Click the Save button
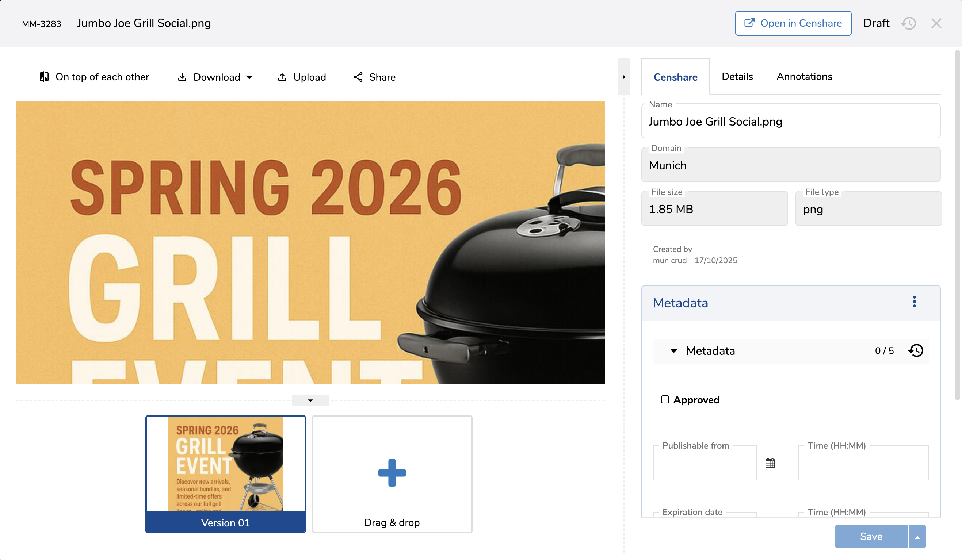The height and width of the screenshot is (560, 962). 871,537
